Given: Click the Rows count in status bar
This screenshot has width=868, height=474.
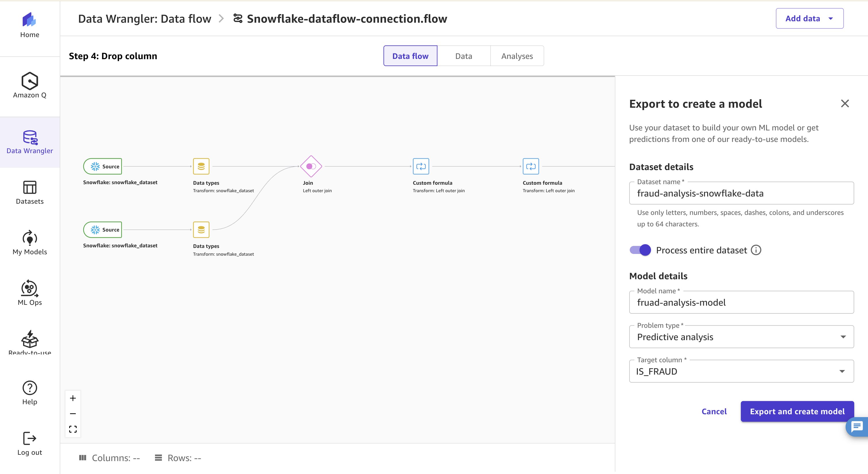Looking at the screenshot, I should tap(178, 458).
